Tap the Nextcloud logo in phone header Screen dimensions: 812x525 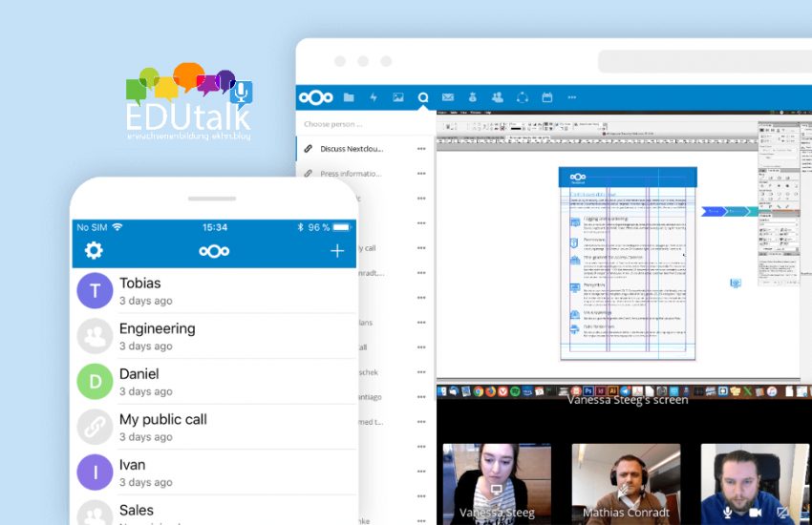pyautogui.click(x=214, y=251)
